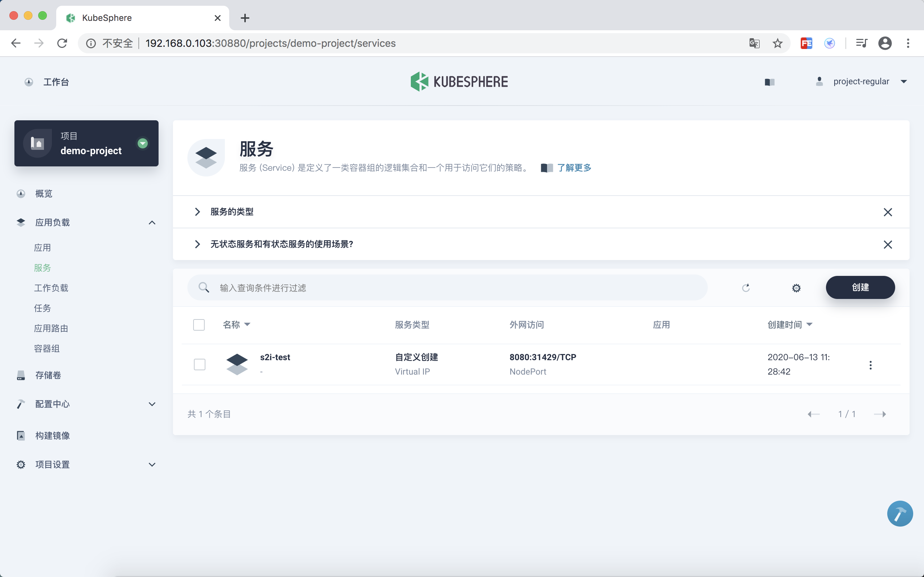Open column settings gear icon
Screen dimensions: 924x577
(x=796, y=288)
